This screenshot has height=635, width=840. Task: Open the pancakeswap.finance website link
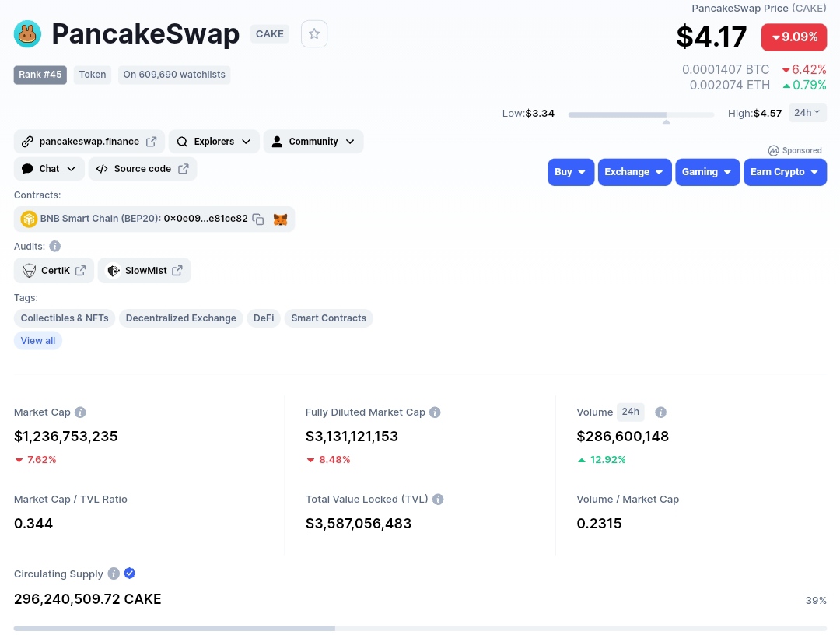tap(89, 142)
